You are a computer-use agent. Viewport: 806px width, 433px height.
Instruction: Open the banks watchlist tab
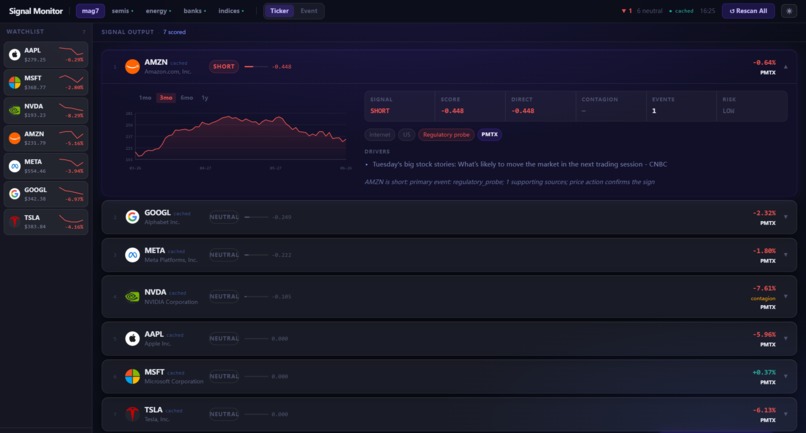195,11
